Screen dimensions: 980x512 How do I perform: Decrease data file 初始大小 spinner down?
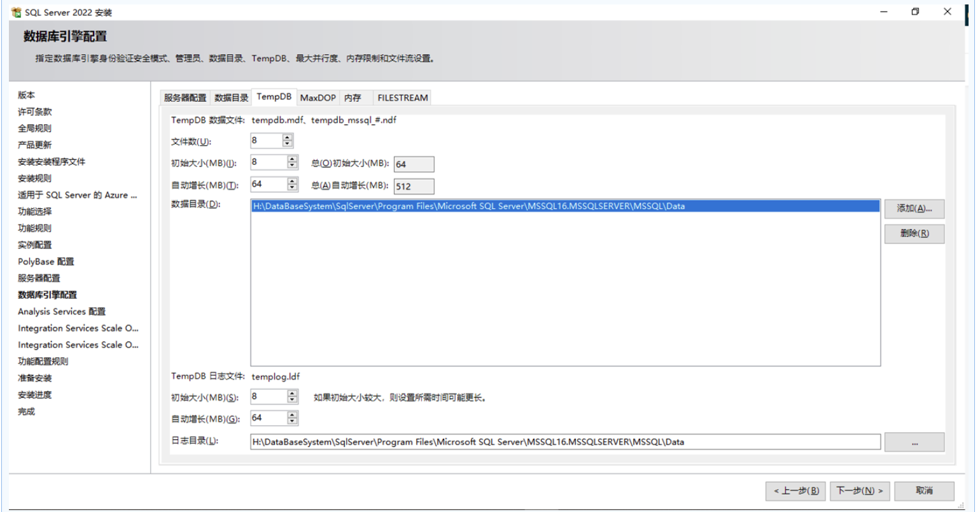(x=293, y=166)
